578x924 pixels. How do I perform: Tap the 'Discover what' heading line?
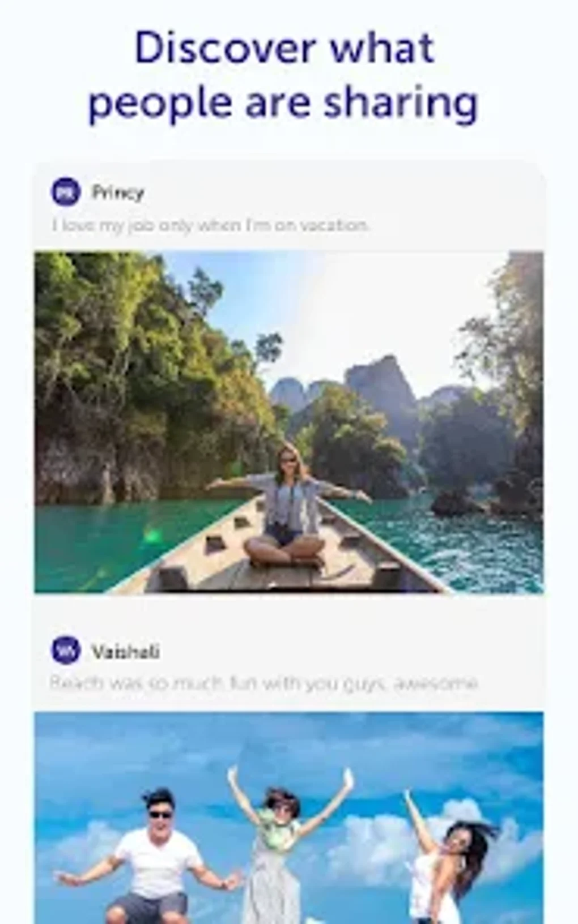(x=284, y=48)
